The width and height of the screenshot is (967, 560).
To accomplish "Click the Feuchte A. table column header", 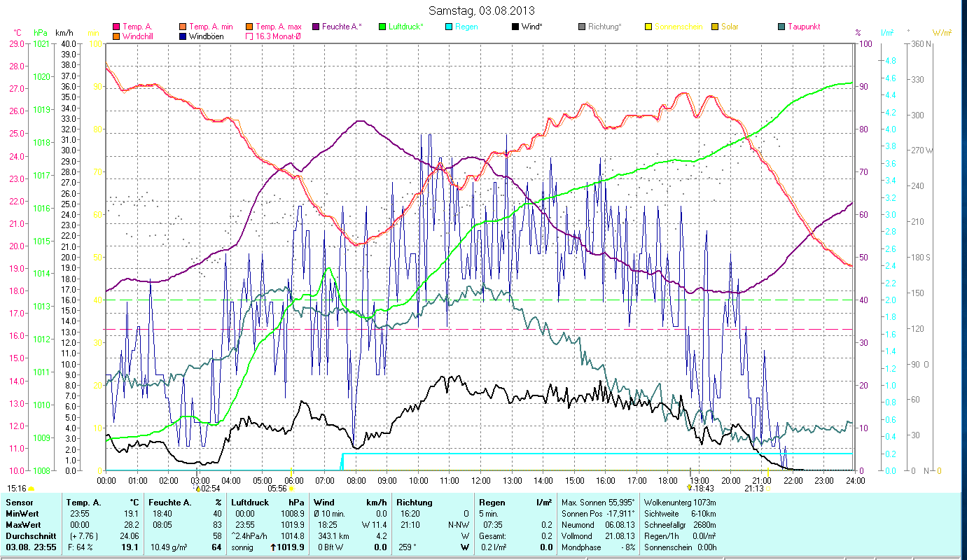I will (x=171, y=503).
